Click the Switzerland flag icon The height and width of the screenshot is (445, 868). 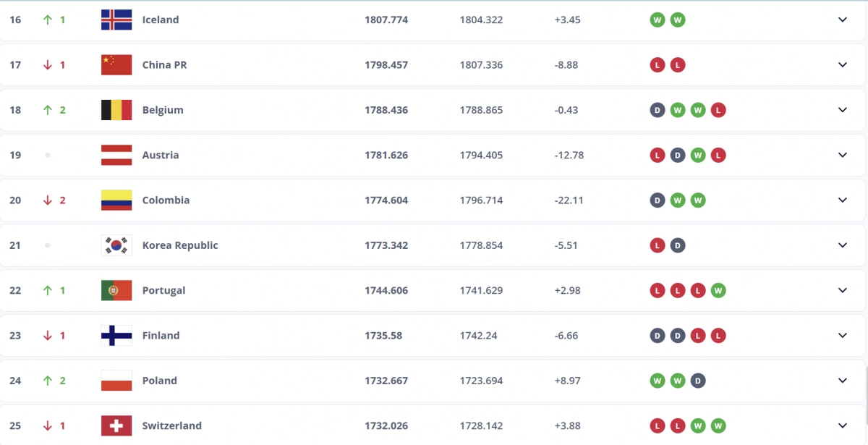click(116, 425)
